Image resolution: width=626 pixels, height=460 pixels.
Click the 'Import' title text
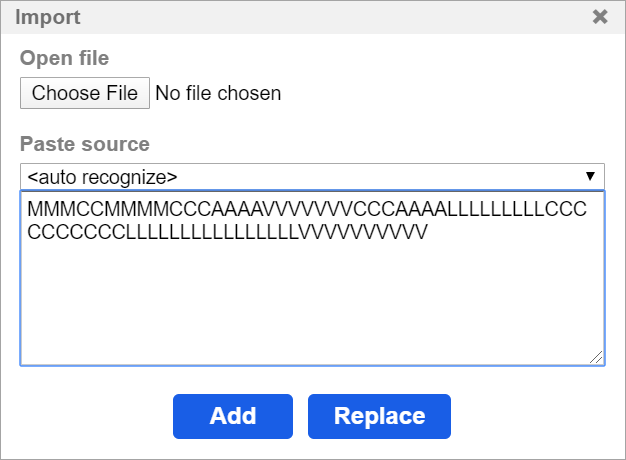tap(48, 16)
